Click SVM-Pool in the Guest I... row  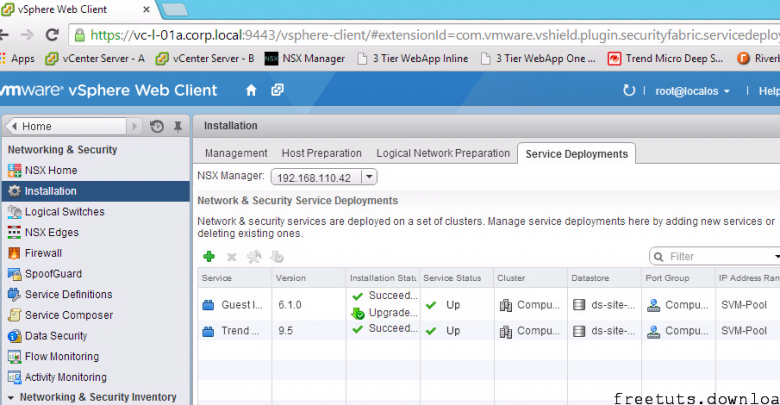[744, 305]
